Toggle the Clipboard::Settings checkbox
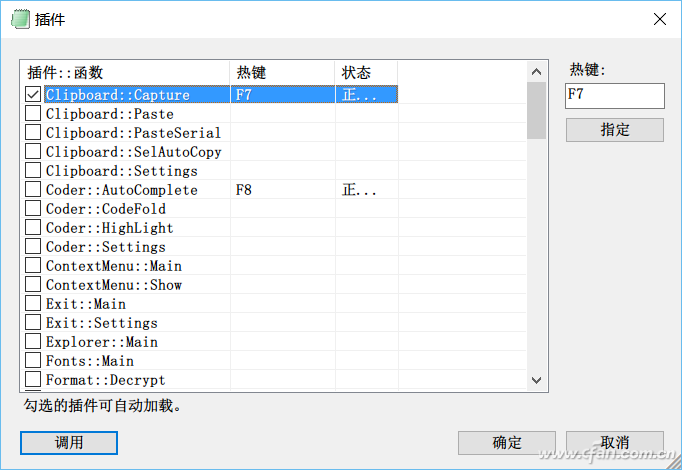Image resolution: width=682 pixels, height=470 pixels. [x=33, y=170]
